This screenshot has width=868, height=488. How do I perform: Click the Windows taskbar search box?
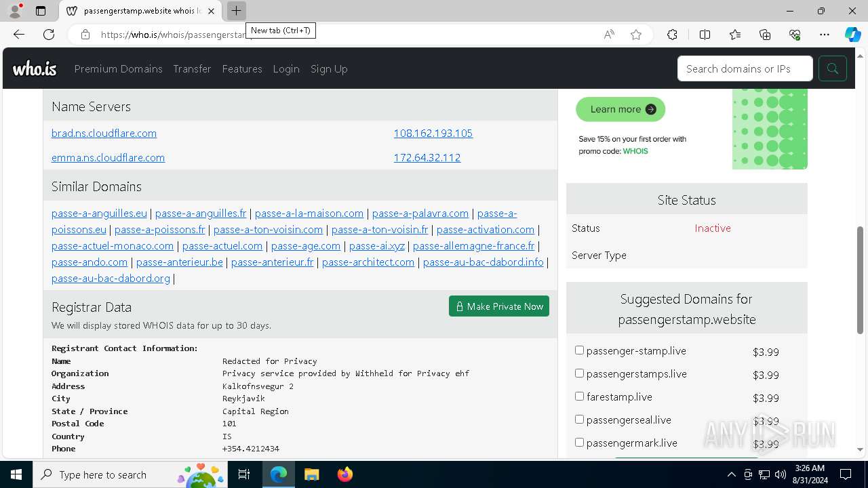[x=130, y=474]
